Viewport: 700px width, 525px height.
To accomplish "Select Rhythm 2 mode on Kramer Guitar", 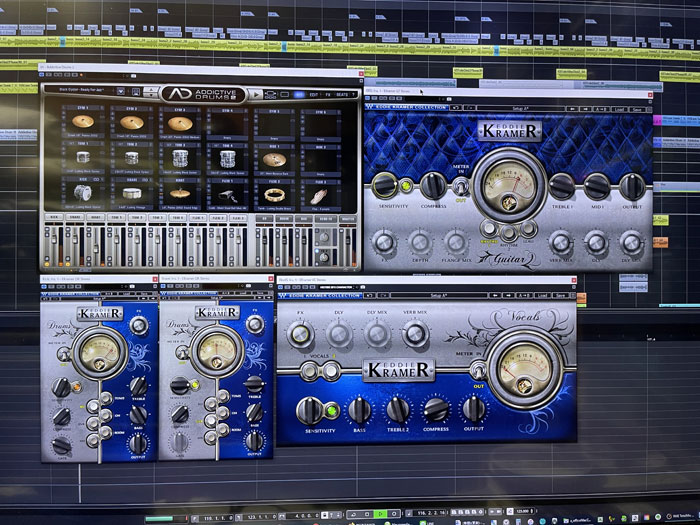I will pos(508,233).
